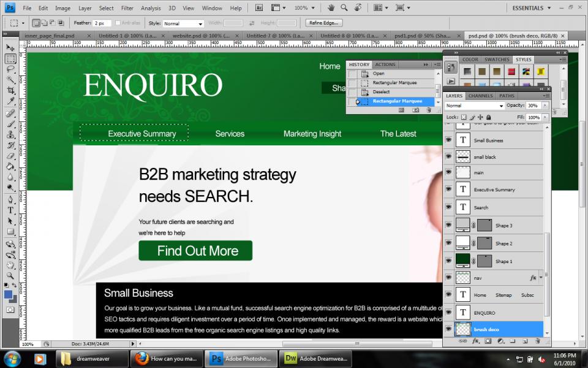Create a new snapshot in History panel

[415, 110]
